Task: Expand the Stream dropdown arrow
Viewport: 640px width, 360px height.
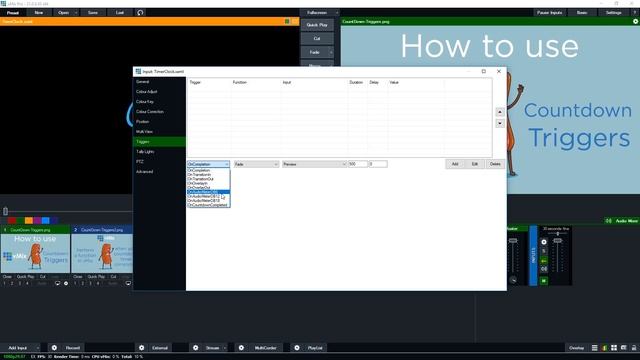Action: click(224, 348)
